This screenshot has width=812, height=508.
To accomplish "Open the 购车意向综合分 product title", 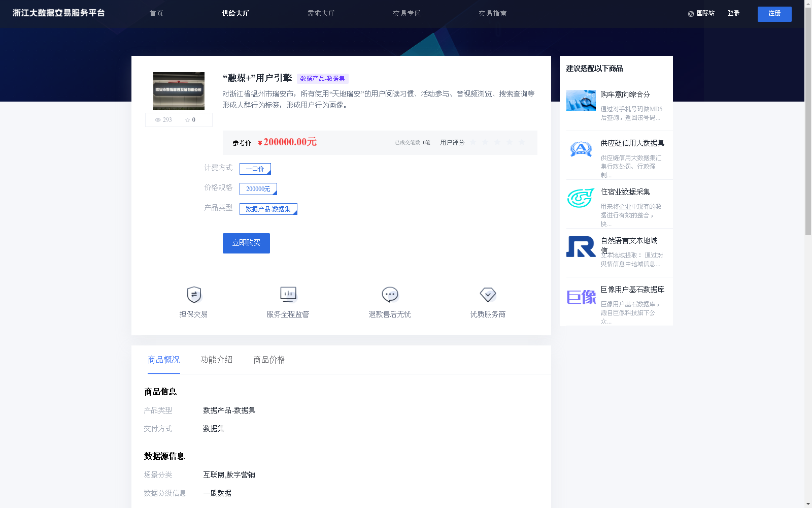I will tap(625, 94).
